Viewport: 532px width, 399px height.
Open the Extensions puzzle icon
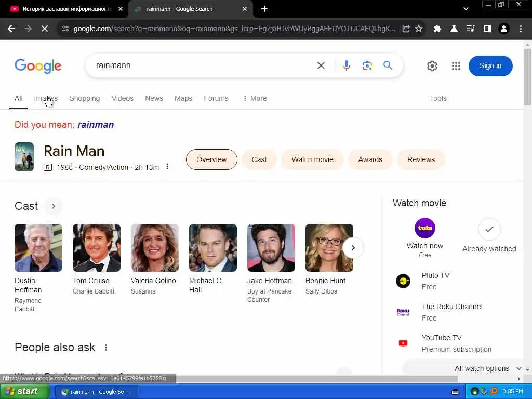(x=437, y=29)
